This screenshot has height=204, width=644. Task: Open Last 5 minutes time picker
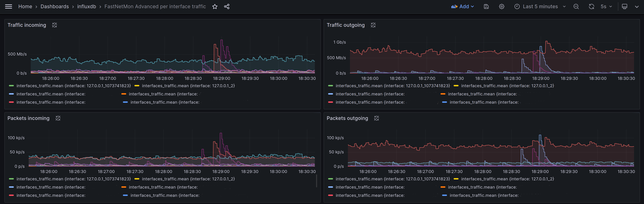540,6
